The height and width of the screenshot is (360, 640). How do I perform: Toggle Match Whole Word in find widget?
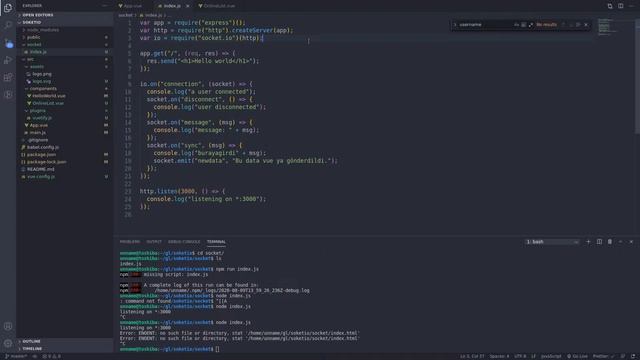click(x=524, y=24)
